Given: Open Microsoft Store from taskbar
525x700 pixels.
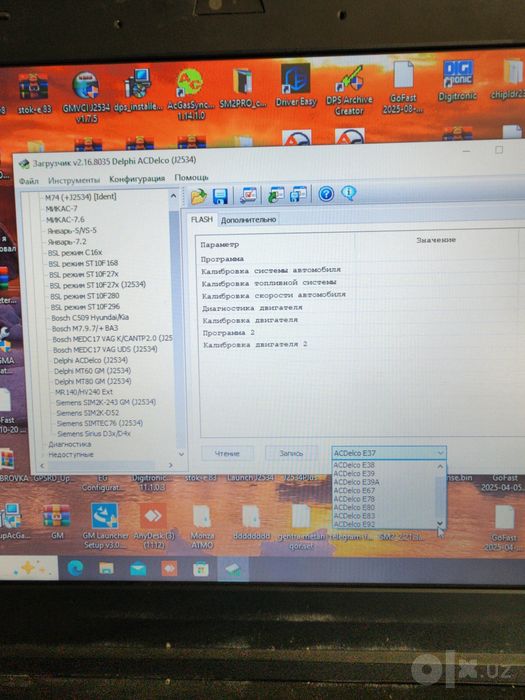Looking at the screenshot, I should (x=200, y=569).
